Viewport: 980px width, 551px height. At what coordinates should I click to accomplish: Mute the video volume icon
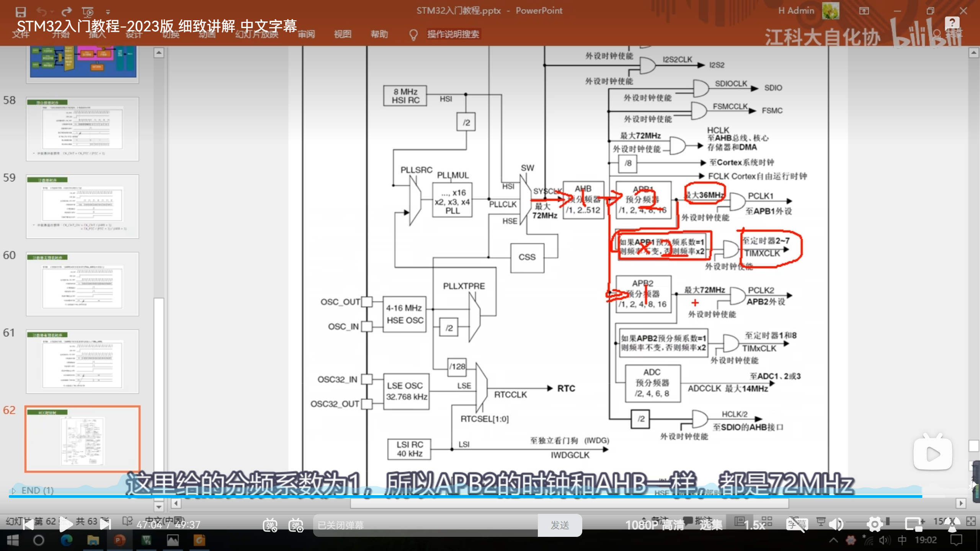(836, 525)
